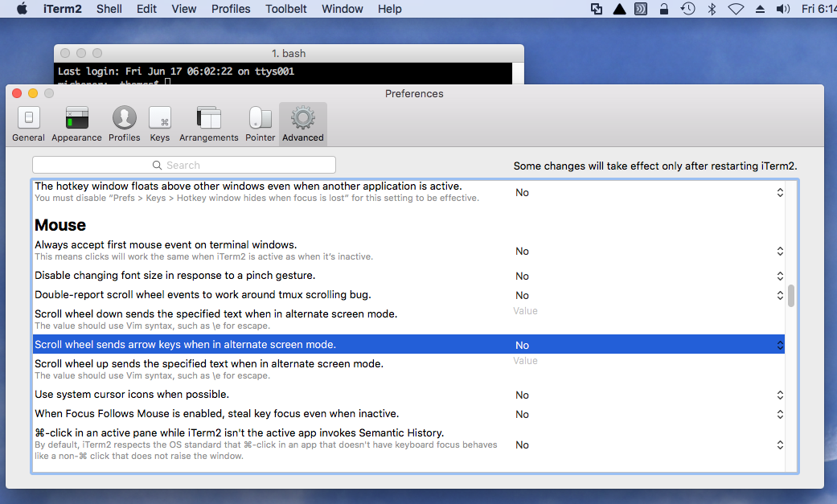Screen dimensions: 837x504
Task: Select 'Double-report scroll wheel events' row
Action: 409,295
